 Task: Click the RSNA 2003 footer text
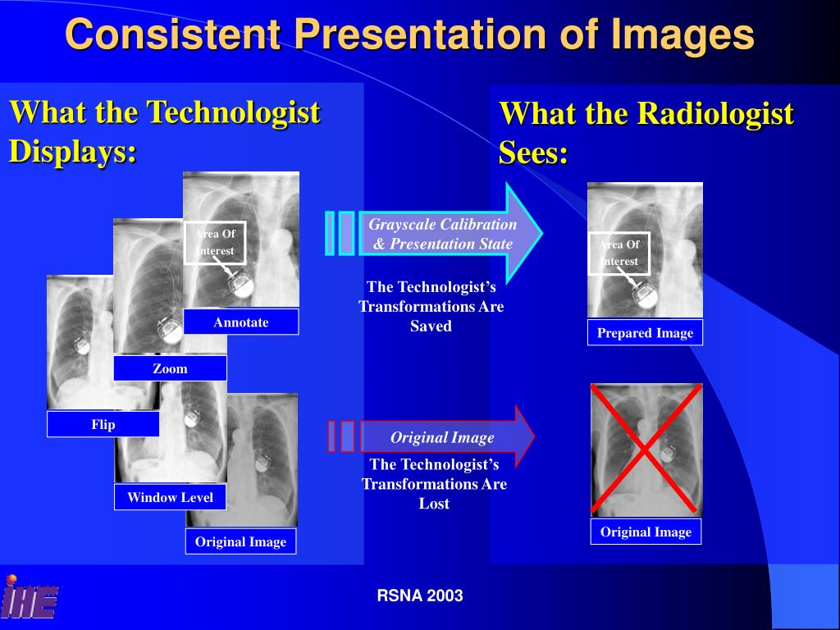[420, 596]
